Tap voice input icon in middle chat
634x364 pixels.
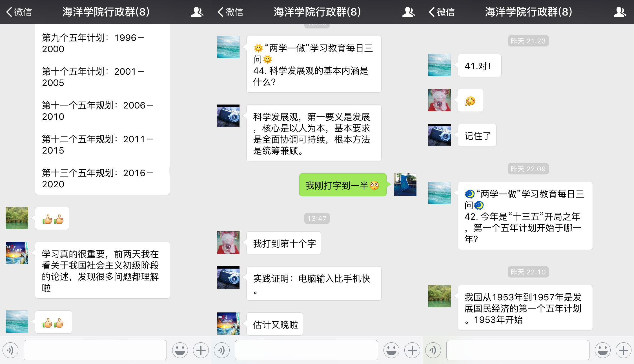pyautogui.click(x=222, y=350)
